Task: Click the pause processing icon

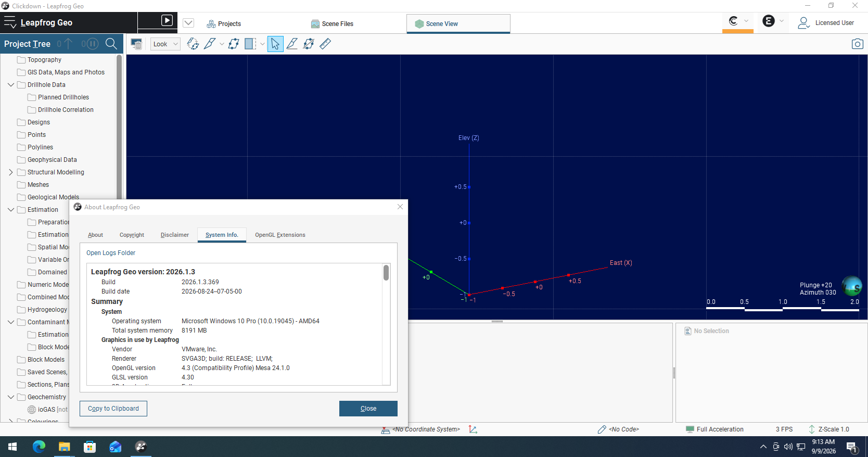Action: [x=92, y=44]
